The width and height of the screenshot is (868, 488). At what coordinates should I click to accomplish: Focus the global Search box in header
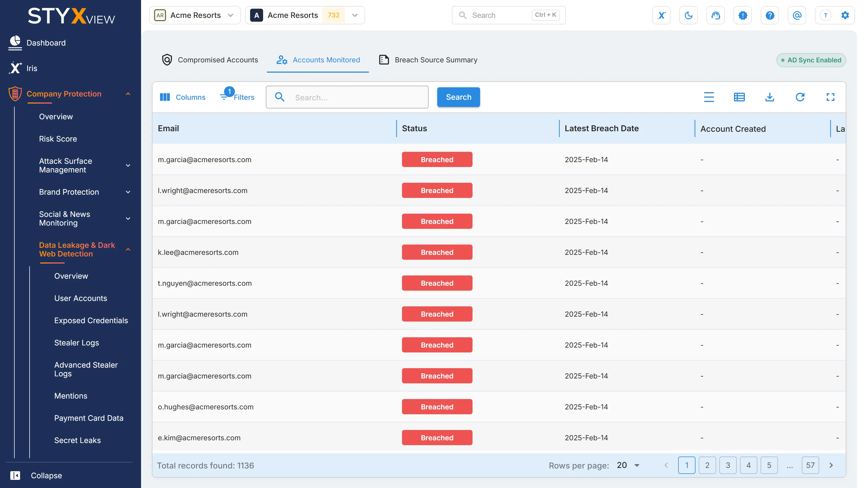coord(509,15)
